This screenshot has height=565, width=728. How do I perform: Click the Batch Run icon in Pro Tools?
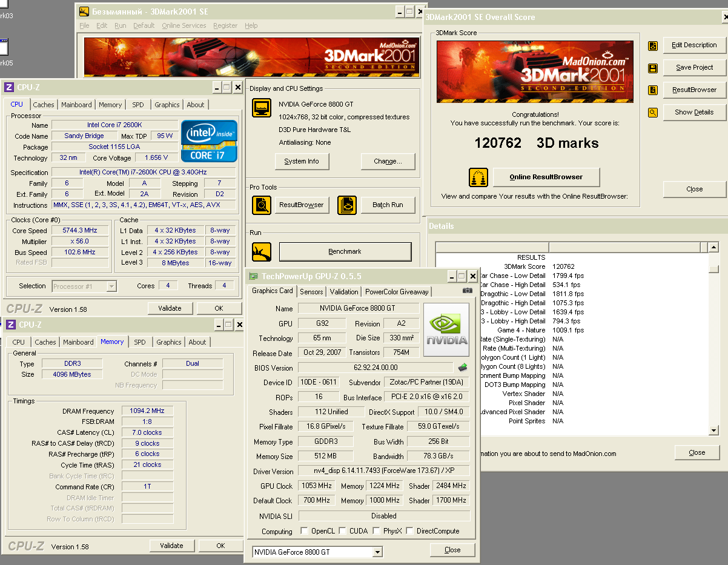(347, 205)
